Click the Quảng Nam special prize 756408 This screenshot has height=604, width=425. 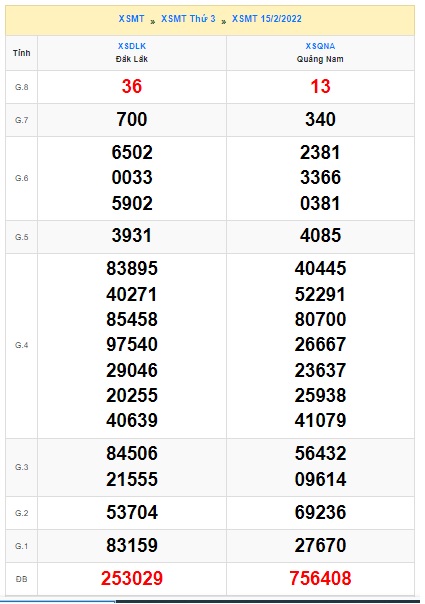(x=320, y=579)
